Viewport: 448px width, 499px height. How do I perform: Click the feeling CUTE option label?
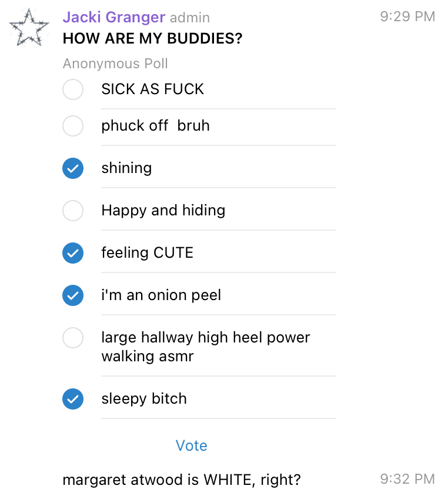[x=147, y=252]
